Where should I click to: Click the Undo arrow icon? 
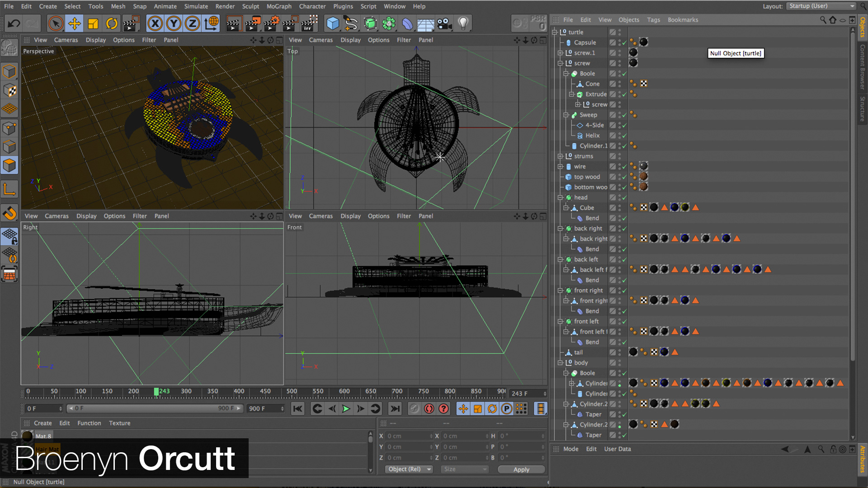14,23
